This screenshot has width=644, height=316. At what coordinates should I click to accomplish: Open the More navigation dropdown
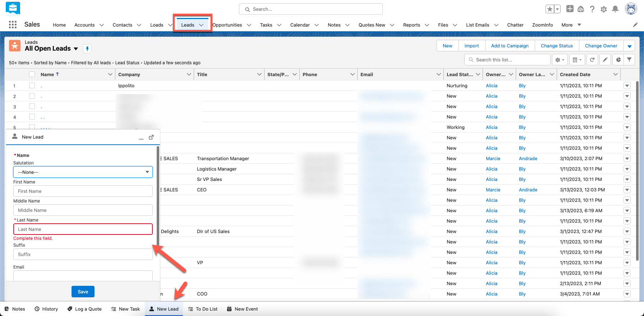(571, 25)
